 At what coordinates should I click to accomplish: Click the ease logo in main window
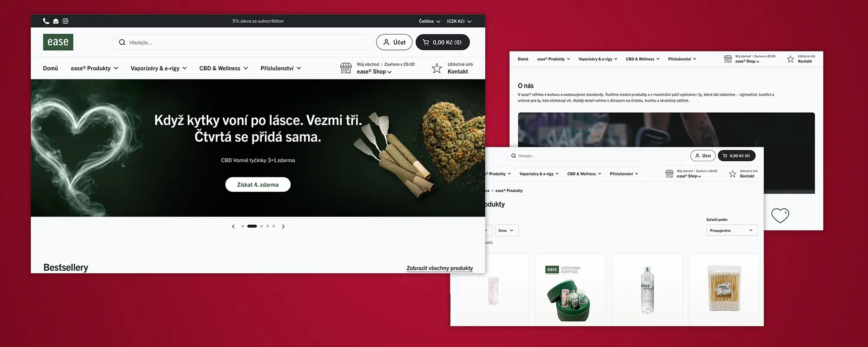coord(58,42)
